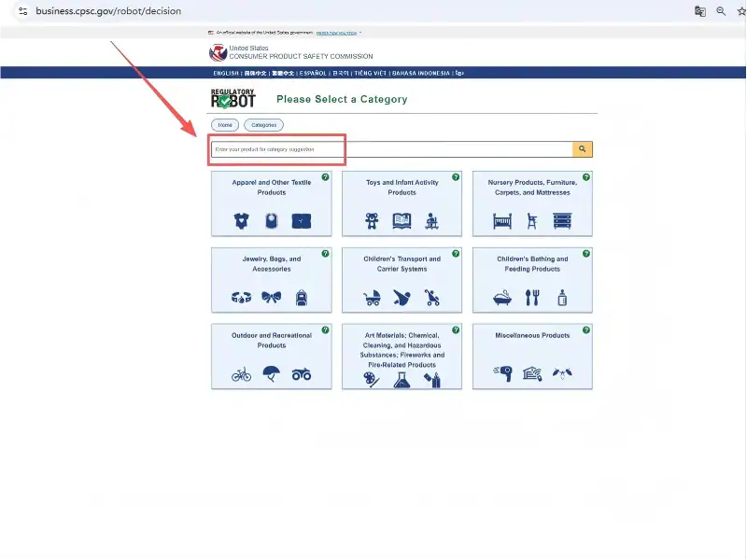Click the helmet icon in Outdoor card
Screen dimensions: 747x560
coord(272,374)
